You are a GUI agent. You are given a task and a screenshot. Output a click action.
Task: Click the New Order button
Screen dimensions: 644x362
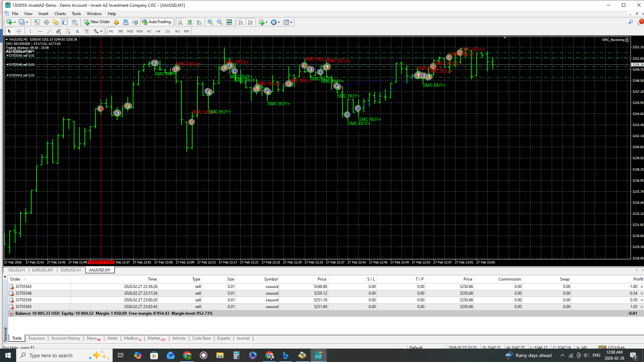97,22
